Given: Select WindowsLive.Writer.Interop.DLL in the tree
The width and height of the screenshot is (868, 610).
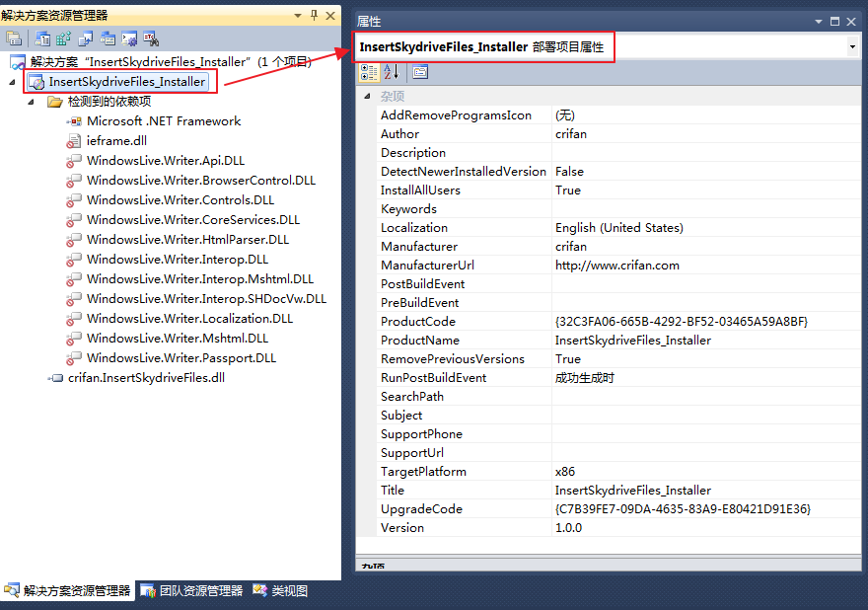Looking at the screenshot, I should [x=178, y=260].
